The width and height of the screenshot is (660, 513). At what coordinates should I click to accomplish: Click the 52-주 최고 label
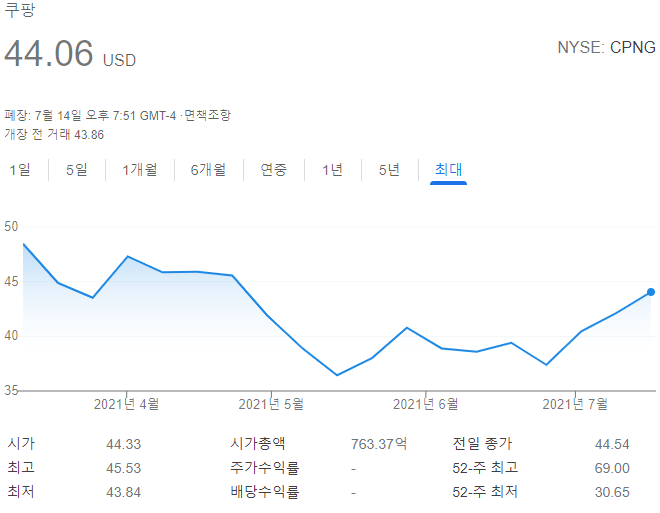pos(485,468)
